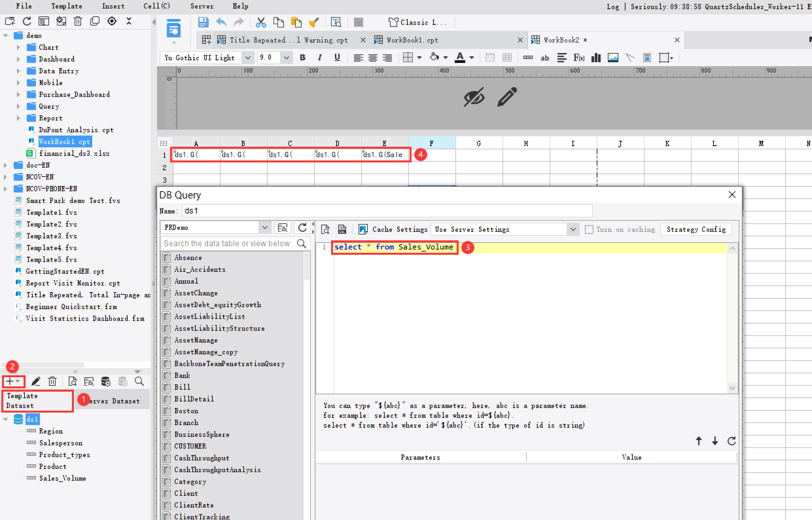Open Use Server Settings dropdown
This screenshot has height=520, width=812.
[x=573, y=229]
